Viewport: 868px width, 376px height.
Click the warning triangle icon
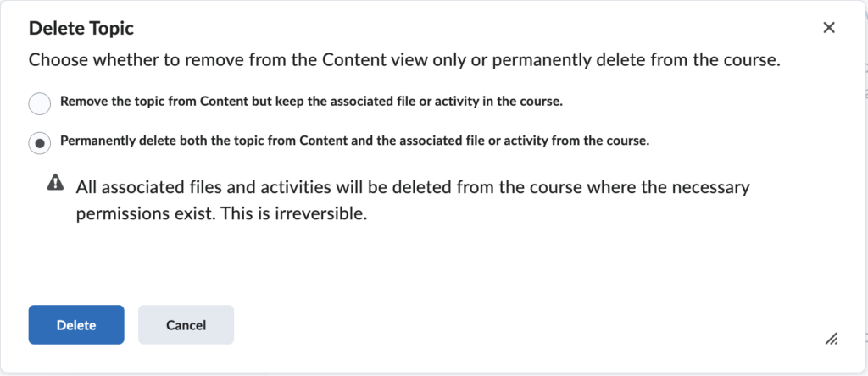[x=55, y=182]
